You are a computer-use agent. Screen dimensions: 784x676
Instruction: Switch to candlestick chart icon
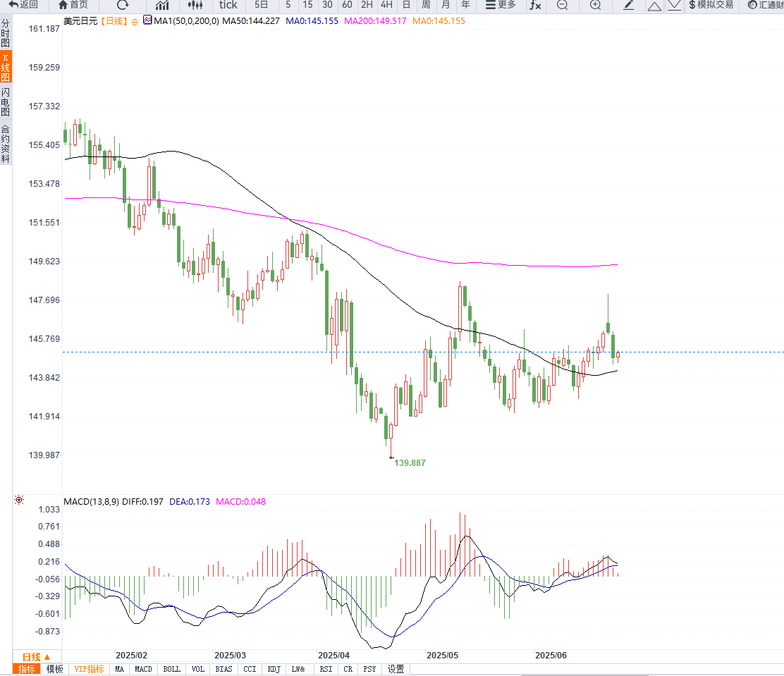click(195, 5)
